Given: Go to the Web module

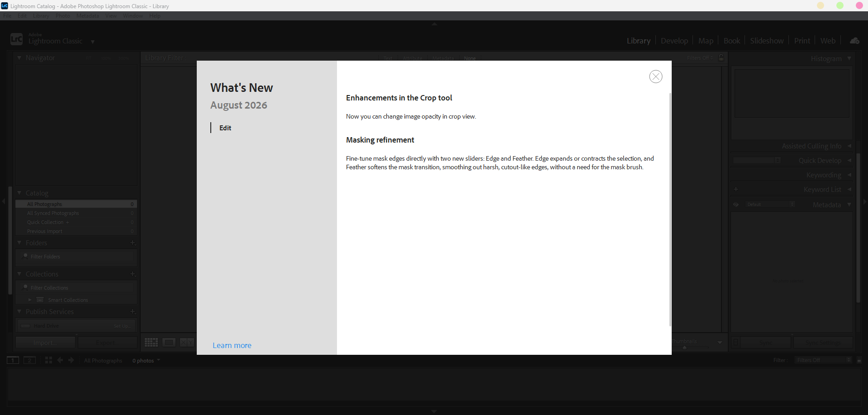Looking at the screenshot, I should pos(828,41).
